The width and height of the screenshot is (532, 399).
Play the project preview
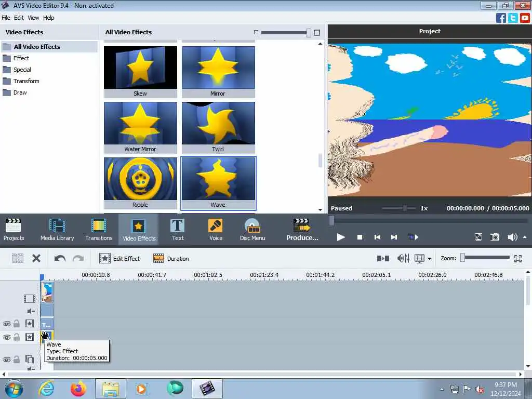coord(341,237)
